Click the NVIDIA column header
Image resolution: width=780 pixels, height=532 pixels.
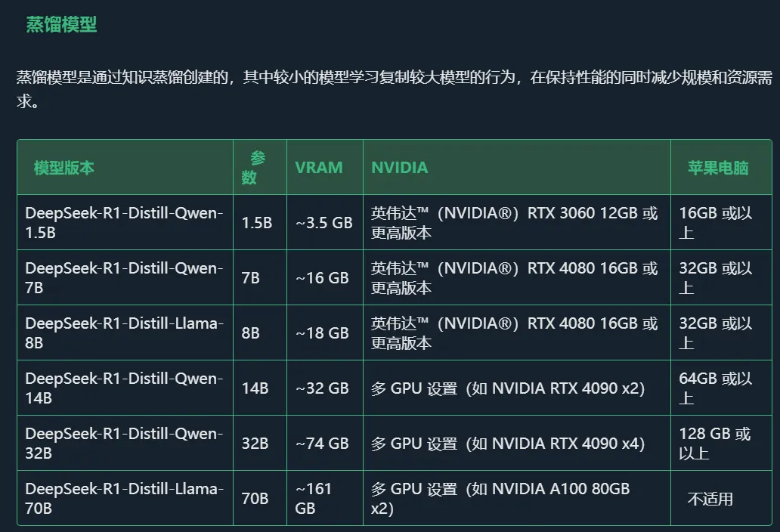399,167
